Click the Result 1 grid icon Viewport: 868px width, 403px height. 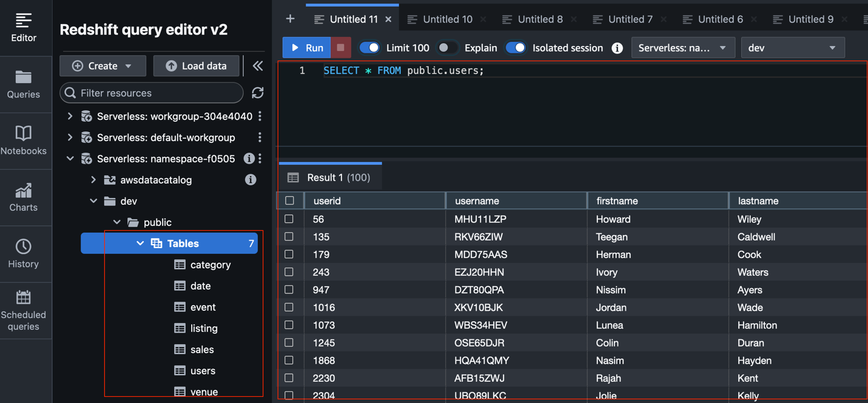(x=294, y=178)
